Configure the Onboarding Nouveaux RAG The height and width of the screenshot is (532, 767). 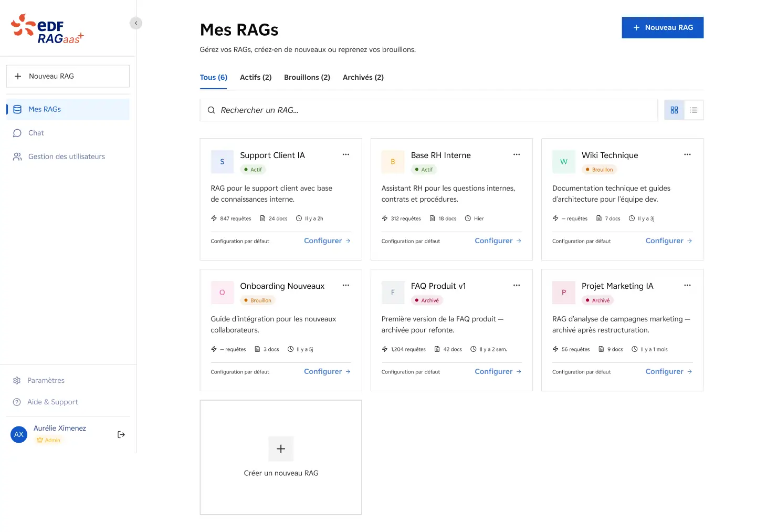[327, 371]
